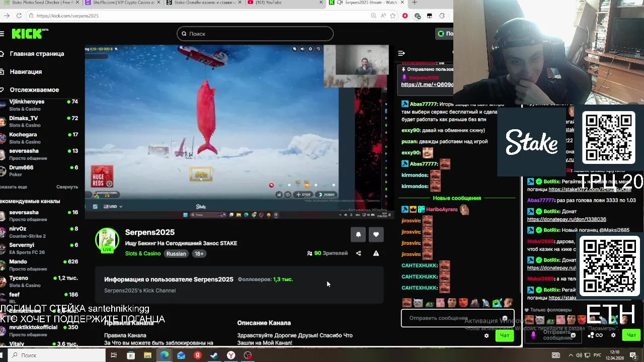
Task: Open followed channel Vjlinkheroyes
Action: tap(40, 105)
